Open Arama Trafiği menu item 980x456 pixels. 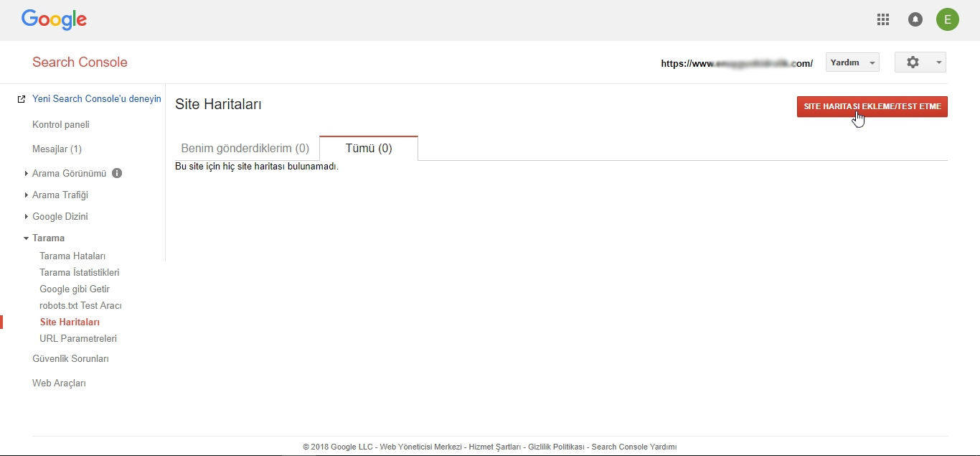click(60, 195)
